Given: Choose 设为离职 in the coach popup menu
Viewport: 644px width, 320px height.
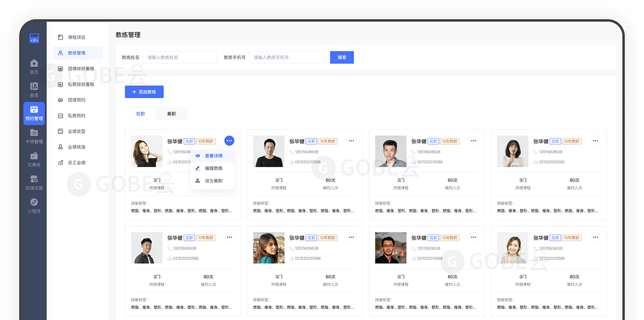Looking at the screenshot, I should (213, 181).
